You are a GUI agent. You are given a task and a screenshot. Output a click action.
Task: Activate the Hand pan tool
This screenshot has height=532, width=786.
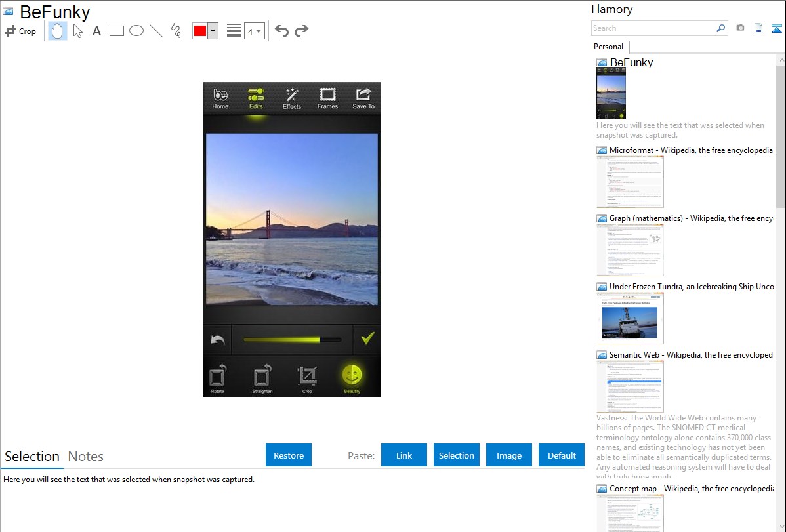pyautogui.click(x=58, y=31)
